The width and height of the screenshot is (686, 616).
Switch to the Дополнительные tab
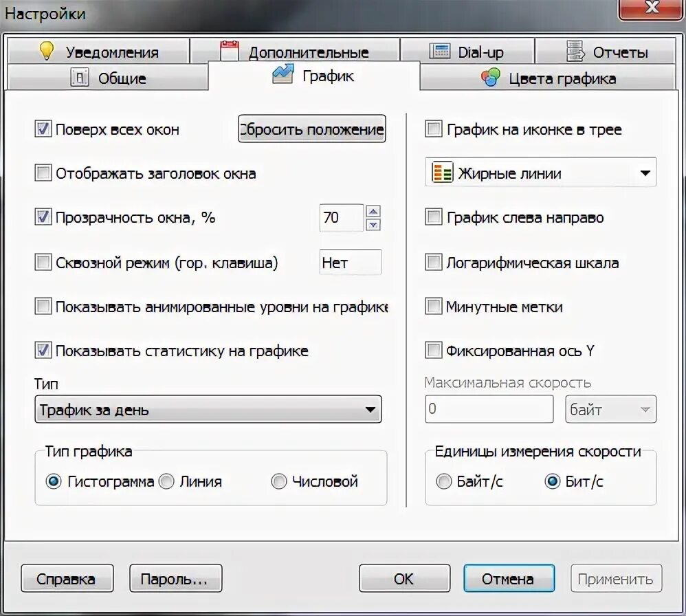point(296,51)
